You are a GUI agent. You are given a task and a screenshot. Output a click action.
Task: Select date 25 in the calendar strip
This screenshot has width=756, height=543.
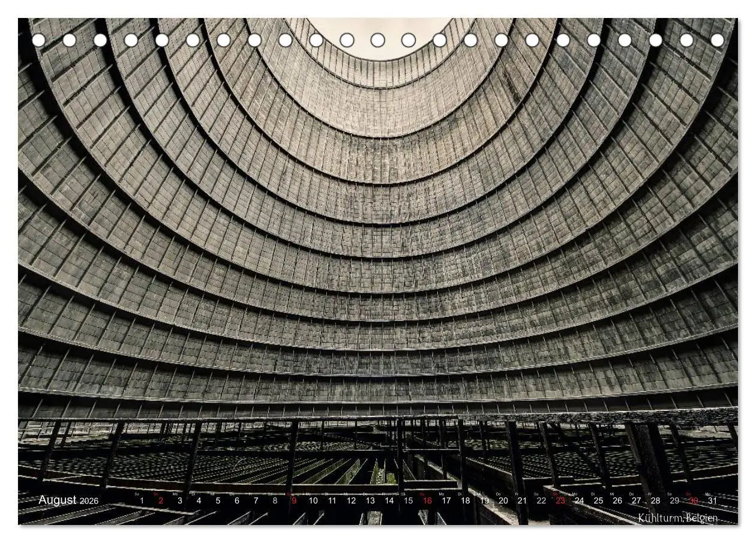coord(598,500)
